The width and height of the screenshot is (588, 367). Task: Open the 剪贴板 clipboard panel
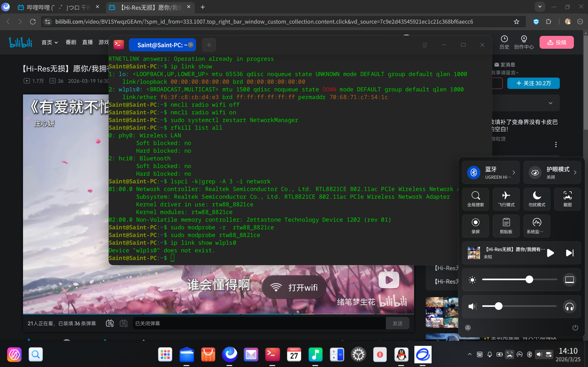pos(506,226)
